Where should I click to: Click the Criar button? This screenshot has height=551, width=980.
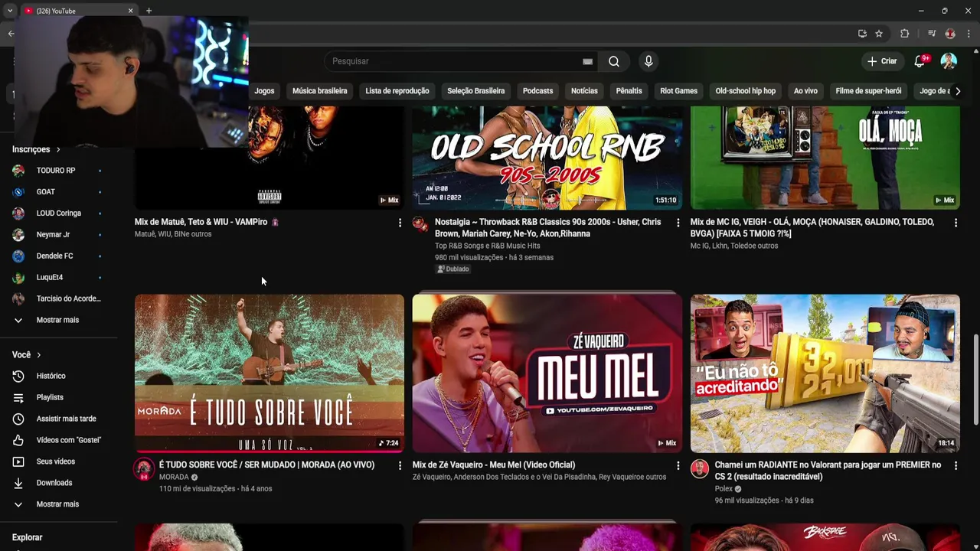tap(882, 61)
